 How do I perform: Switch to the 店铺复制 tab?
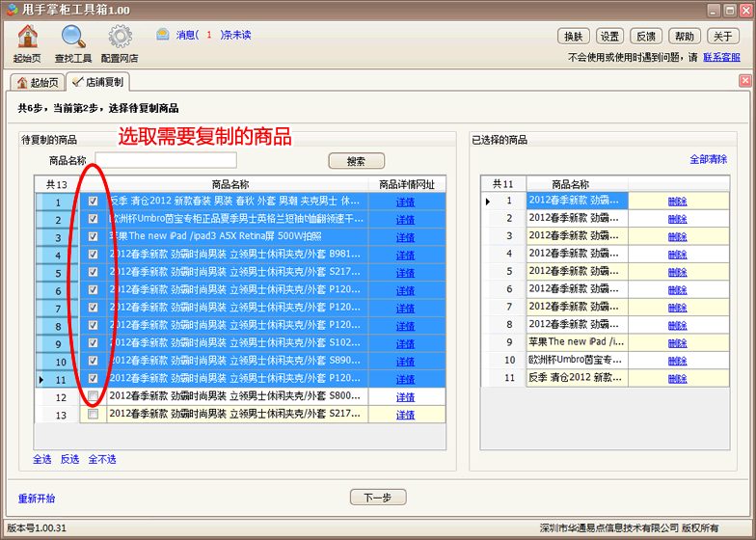tap(98, 82)
